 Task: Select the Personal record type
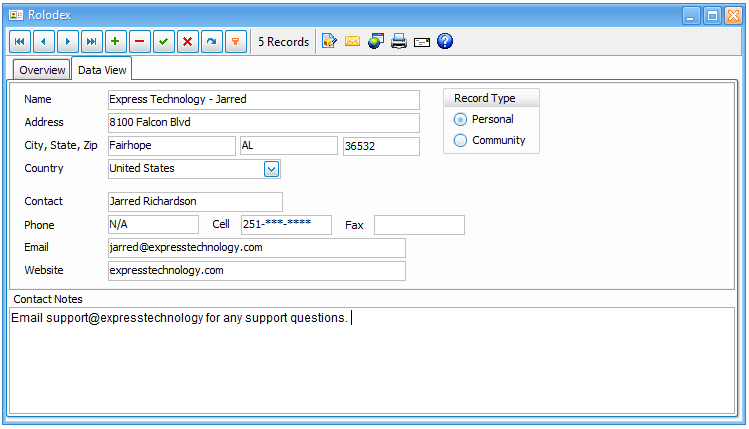[x=483, y=119]
